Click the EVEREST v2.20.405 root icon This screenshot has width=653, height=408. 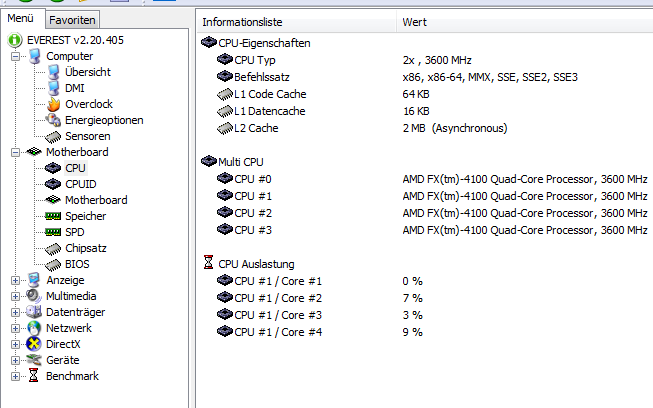point(15,40)
